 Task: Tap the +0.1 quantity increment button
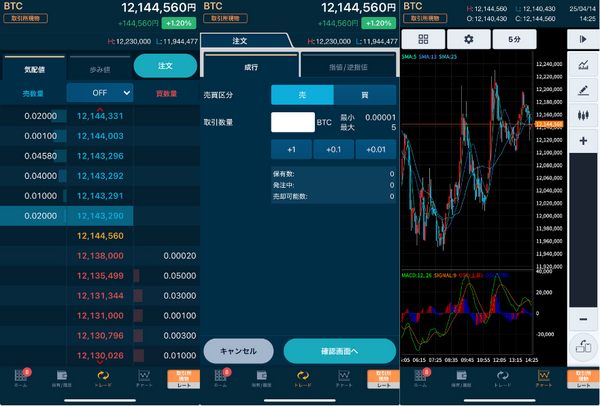click(x=333, y=150)
